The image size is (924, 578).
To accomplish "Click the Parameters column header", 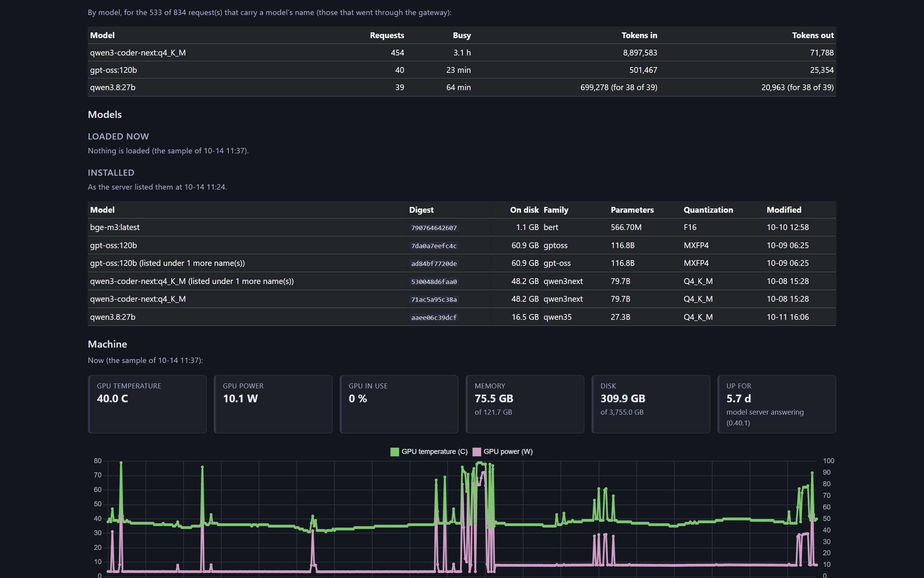I will coord(632,210).
